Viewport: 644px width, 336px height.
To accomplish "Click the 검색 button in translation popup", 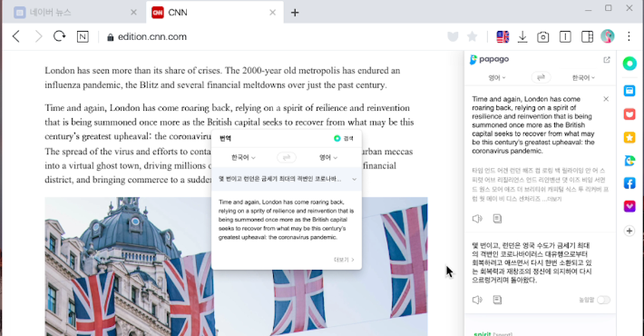I will 344,139.
